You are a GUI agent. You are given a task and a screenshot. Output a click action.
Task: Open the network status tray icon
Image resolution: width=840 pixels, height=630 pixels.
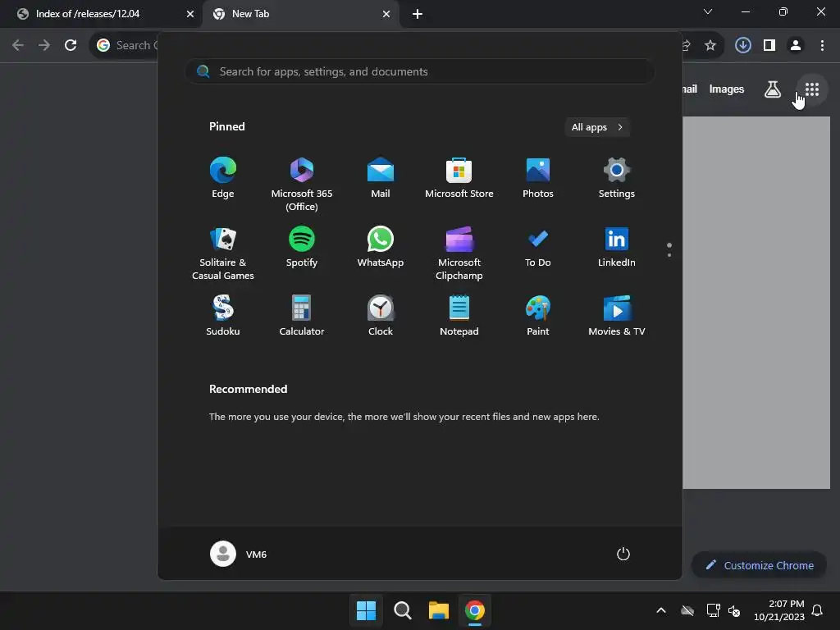[x=713, y=610]
